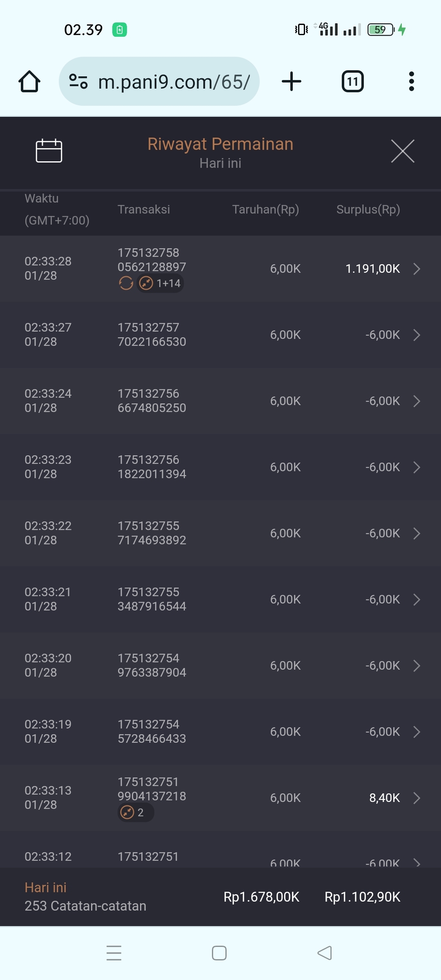Open the tab switcher showing 11 tabs

pyautogui.click(x=352, y=81)
